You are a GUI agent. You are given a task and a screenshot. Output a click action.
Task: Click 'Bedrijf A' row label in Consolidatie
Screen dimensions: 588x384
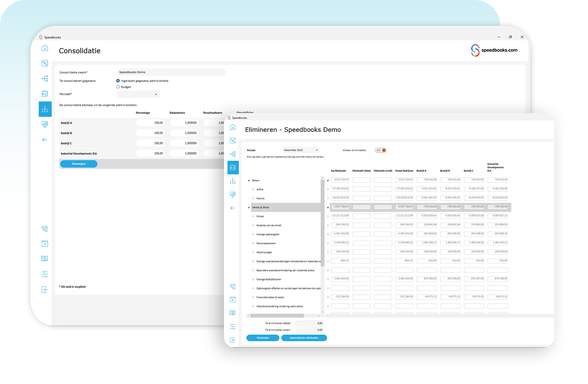67,123
